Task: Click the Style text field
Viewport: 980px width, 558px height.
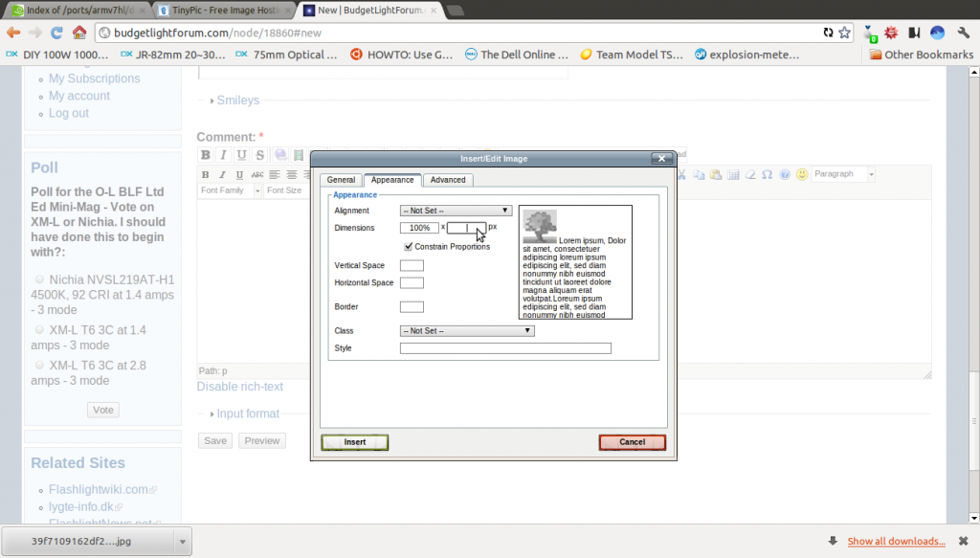Action: 505,348
